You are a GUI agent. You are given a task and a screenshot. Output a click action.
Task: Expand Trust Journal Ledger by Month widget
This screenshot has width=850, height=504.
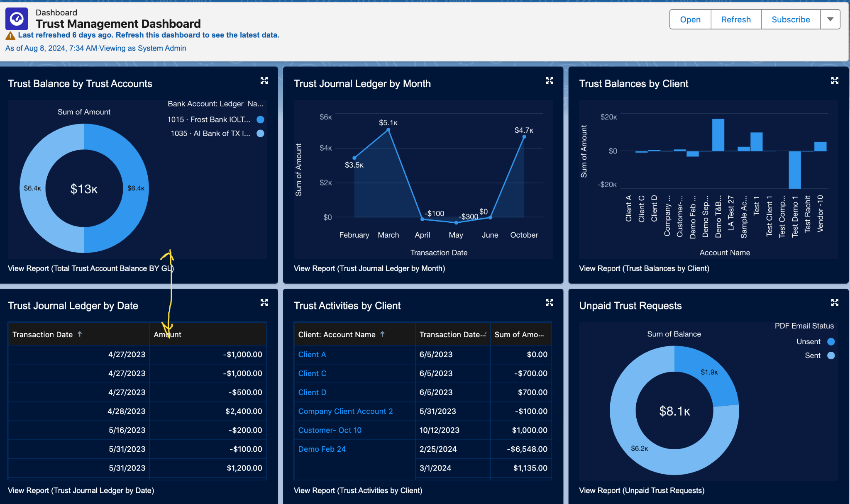coord(549,80)
